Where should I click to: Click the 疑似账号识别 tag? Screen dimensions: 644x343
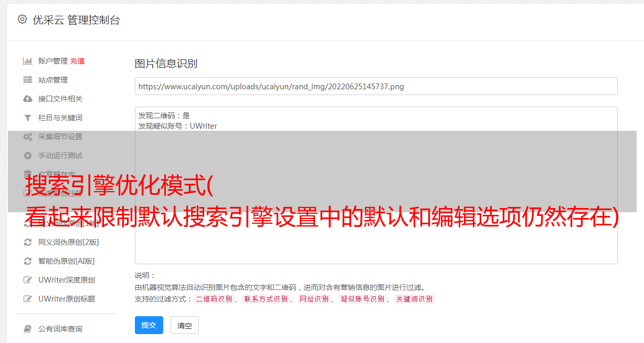[x=363, y=299]
